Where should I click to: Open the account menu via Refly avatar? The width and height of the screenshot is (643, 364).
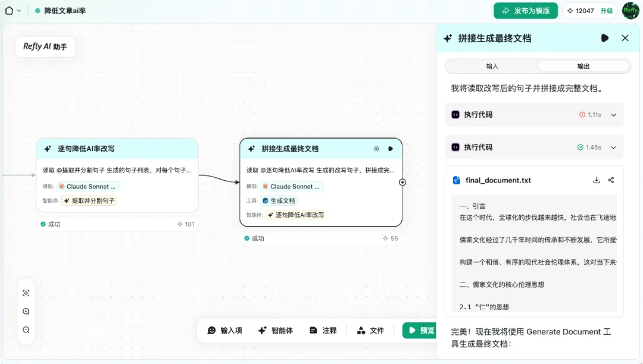pos(630,10)
